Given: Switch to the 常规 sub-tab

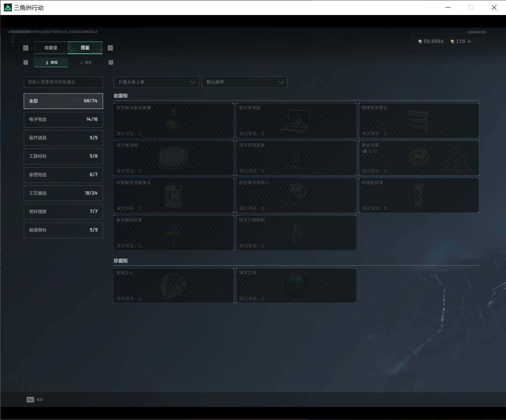Looking at the screenshot, I should 51,62.
